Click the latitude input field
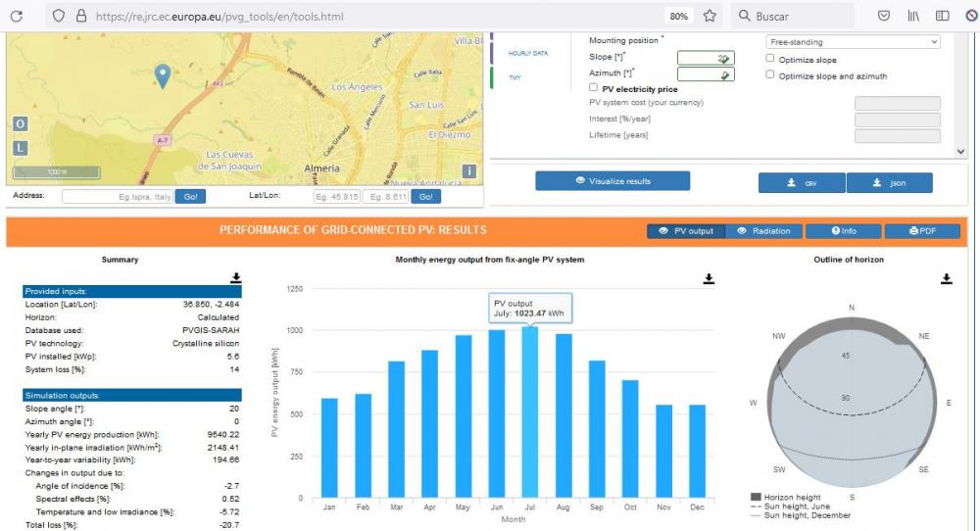Image resolution: width=980 pixels, height=531 pixels. point(337,197)
